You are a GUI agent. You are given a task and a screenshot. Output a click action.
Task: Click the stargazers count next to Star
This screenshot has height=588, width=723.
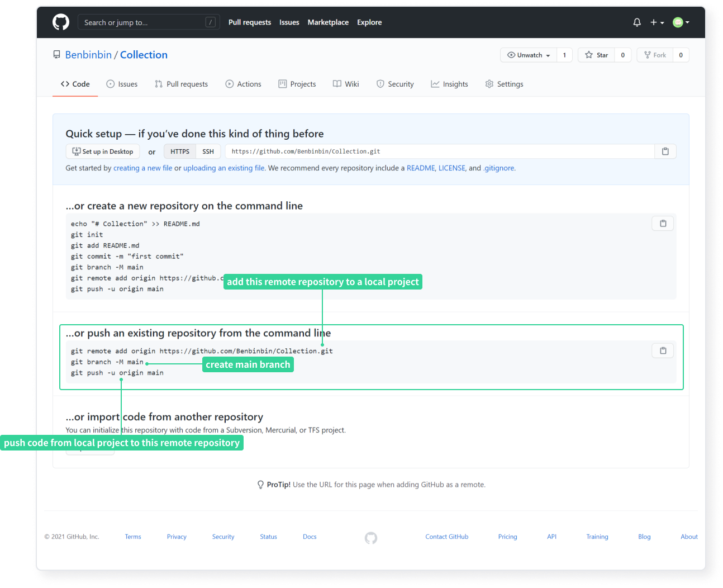click(623, 55)
